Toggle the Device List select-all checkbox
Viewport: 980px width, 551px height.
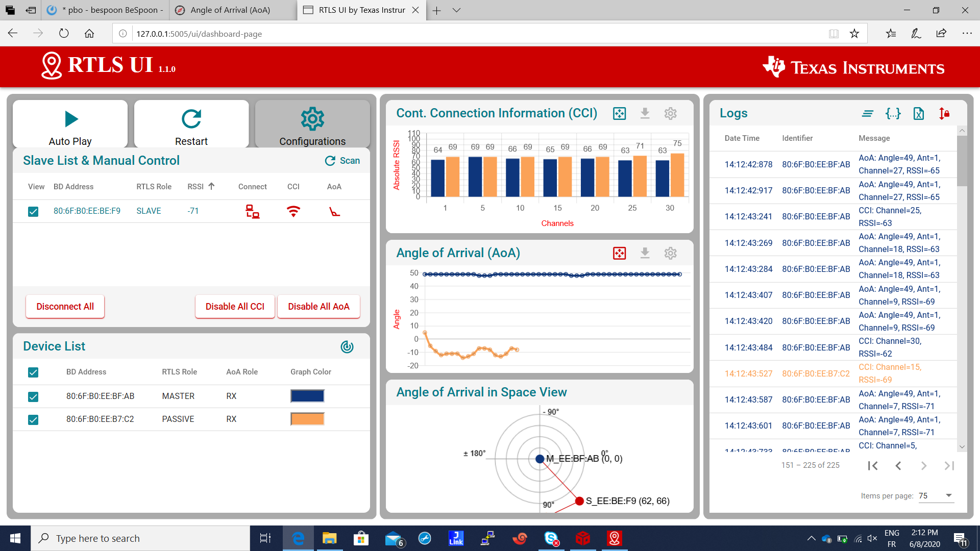[33, 372]
